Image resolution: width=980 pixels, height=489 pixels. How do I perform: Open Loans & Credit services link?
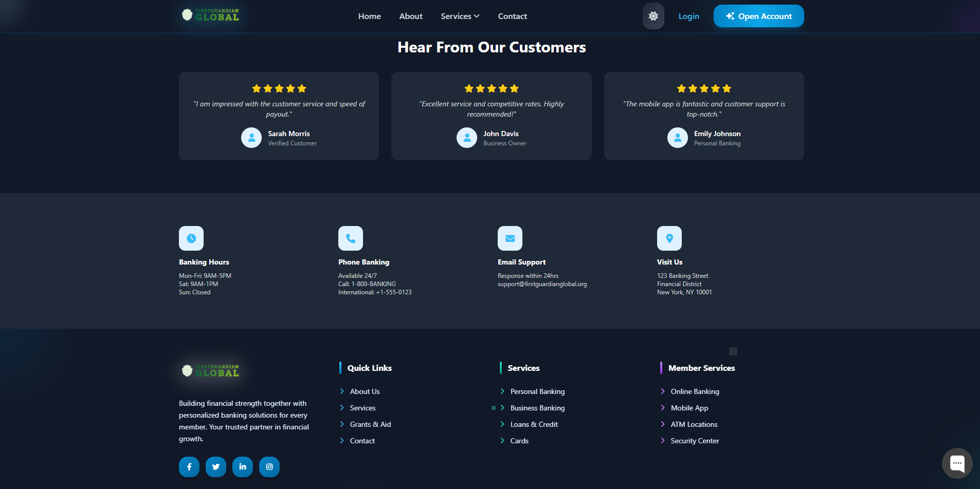pyautogui.click(x=534, y=424)
